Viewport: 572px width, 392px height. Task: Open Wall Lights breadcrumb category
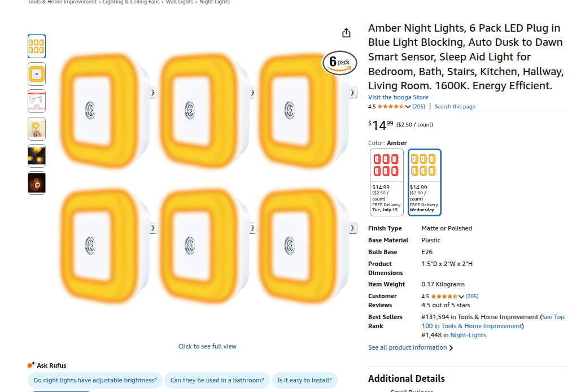(180, 2)
